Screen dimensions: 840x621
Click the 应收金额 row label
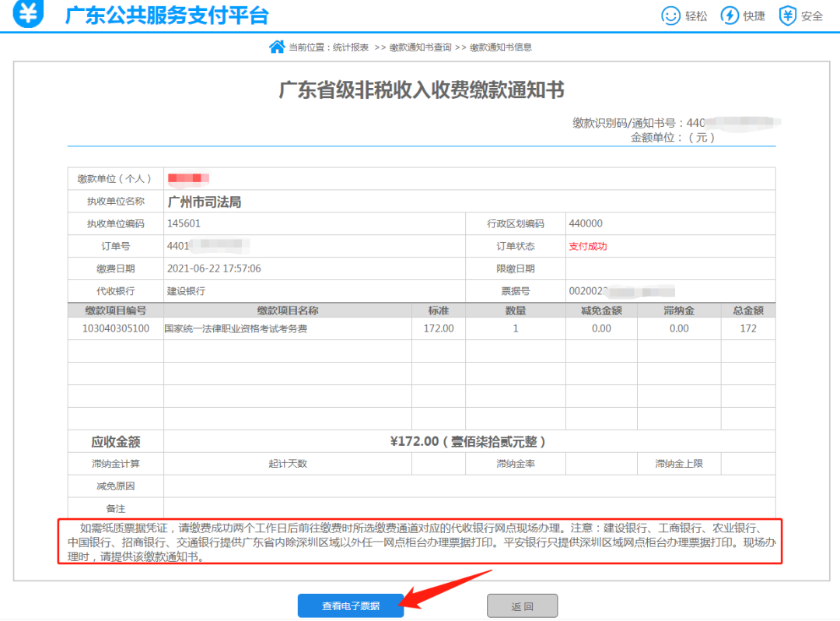point(116,442)
